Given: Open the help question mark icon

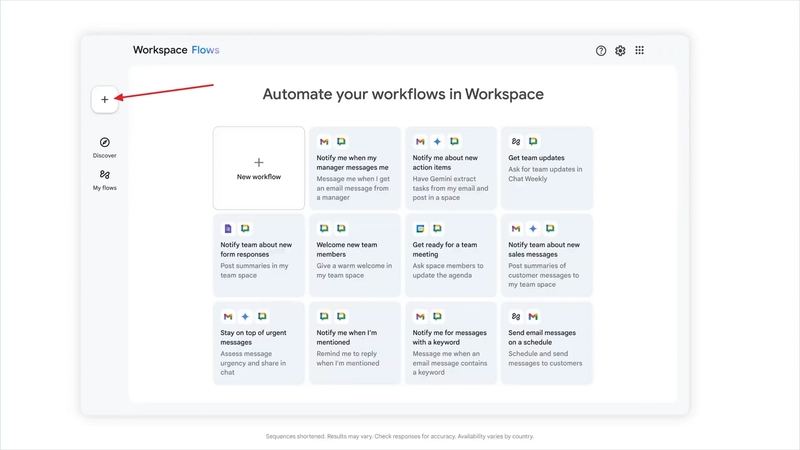Looking at the screenshot, I should pyautogui.click(x=601, y=51).
